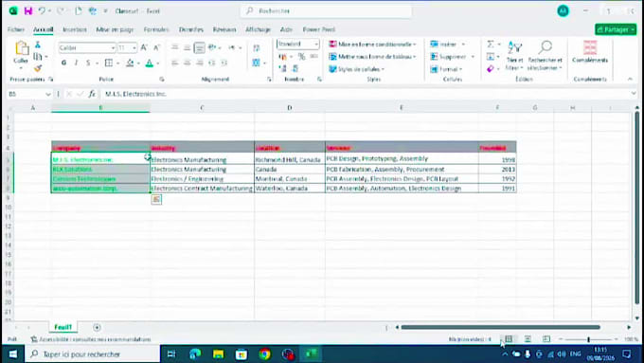Viewport: 644px width, 363px height.
Task: Toggle underline S formatting
Action: tap(88, 63)
